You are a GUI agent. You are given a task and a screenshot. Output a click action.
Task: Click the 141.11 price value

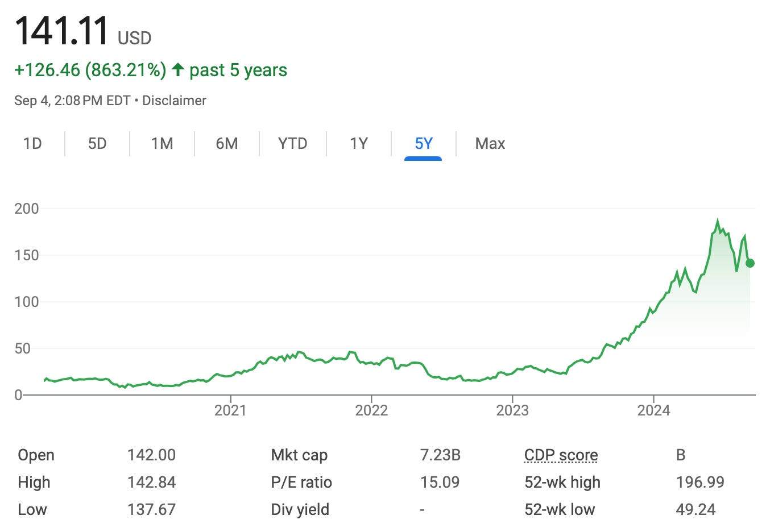61,31
